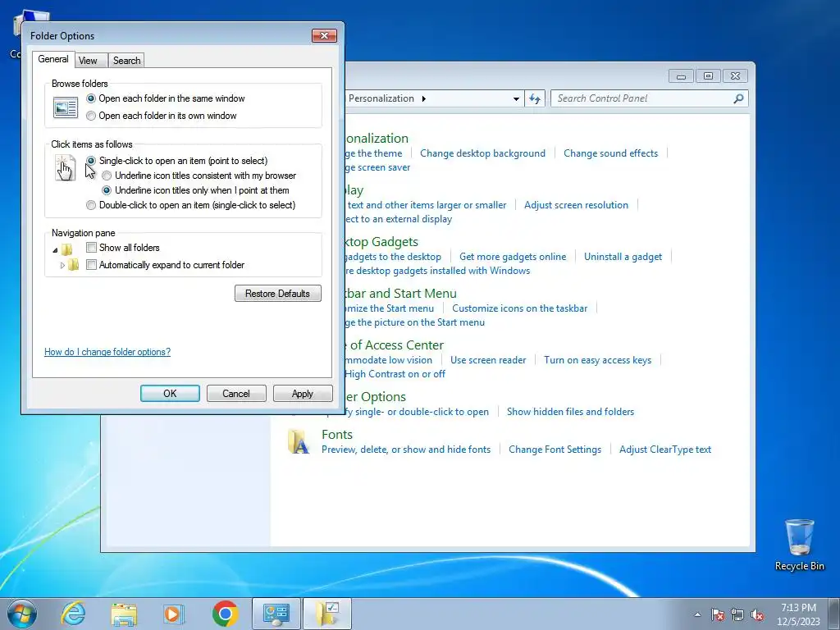Viewport: 840px width, 630px height.
Task: Open Adjust screen resolution link
Action: click(x=576, y=205)
